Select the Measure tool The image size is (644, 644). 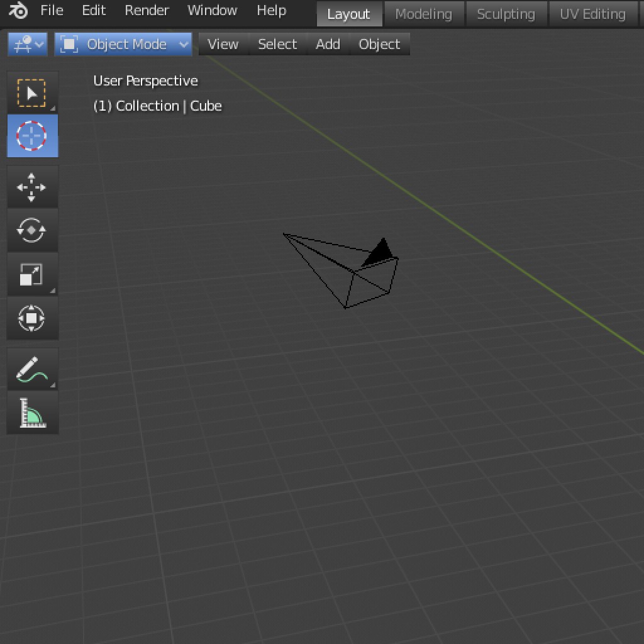[32, 413]
